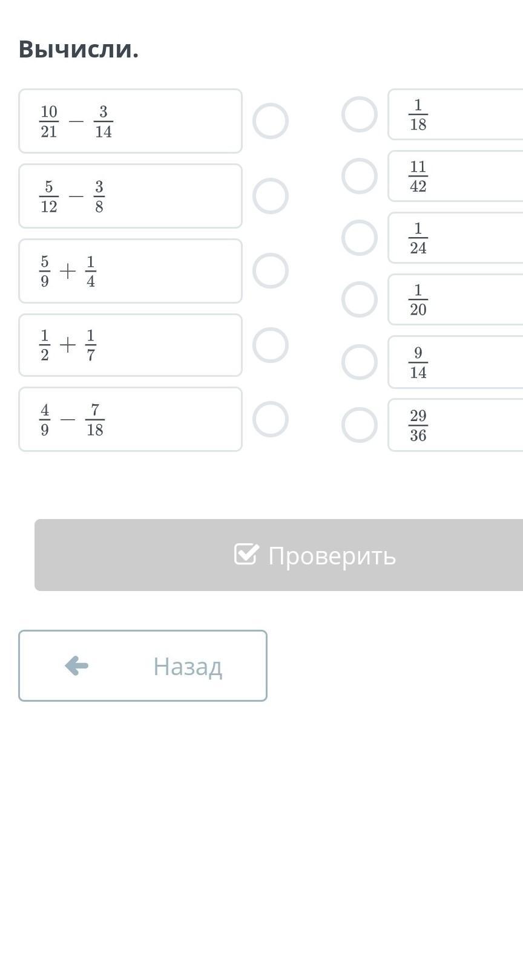Click the expression box 10/21 − 3/14
523x980 pixels.
pos(130,121)
